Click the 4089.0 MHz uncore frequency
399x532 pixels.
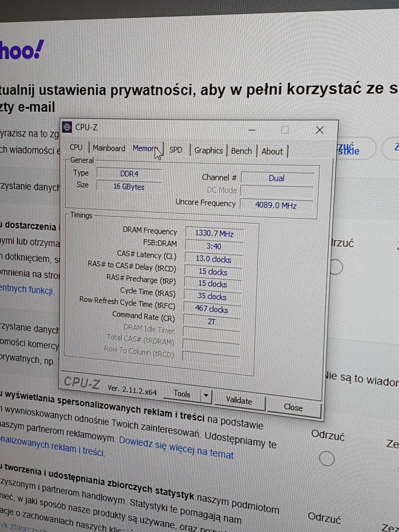tap(275, 205)
